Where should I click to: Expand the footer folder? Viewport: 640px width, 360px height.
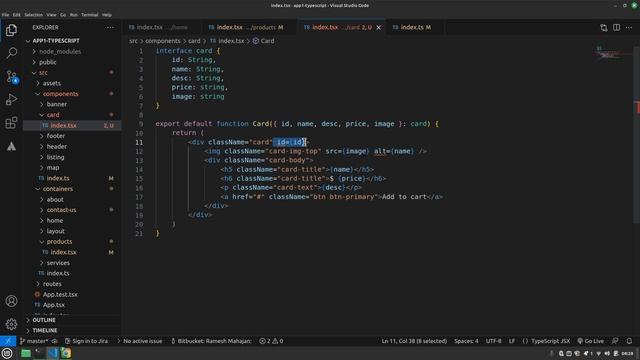(72, 136)
